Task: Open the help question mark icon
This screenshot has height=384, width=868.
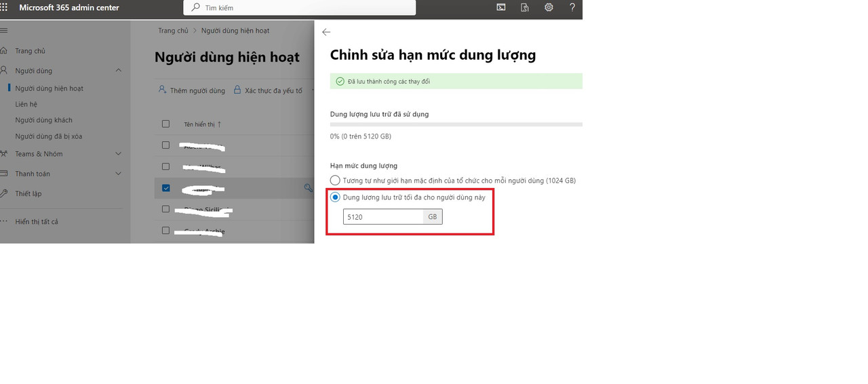Action: pyautogui.click(x=572, y=7)
